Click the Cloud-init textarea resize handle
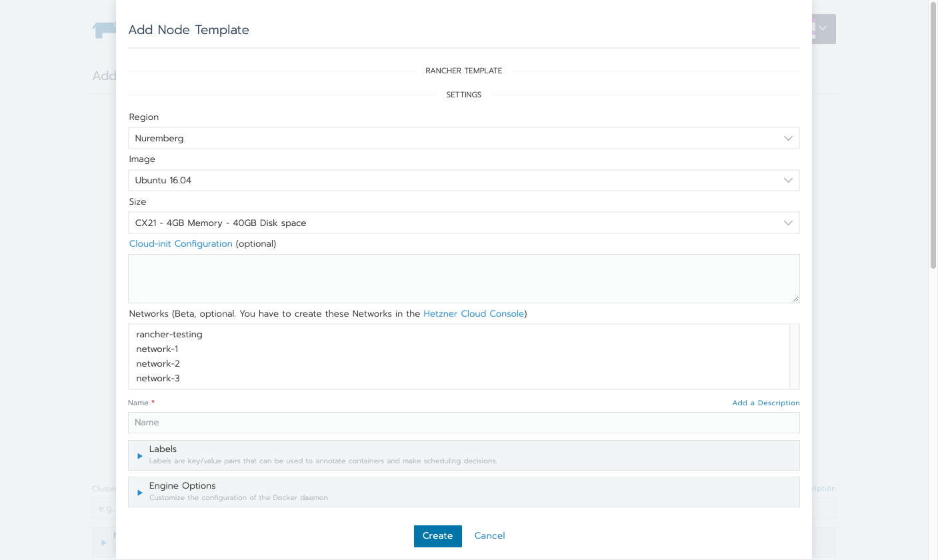The width and height of the screenshot is (938, 560). click(795, 299)
